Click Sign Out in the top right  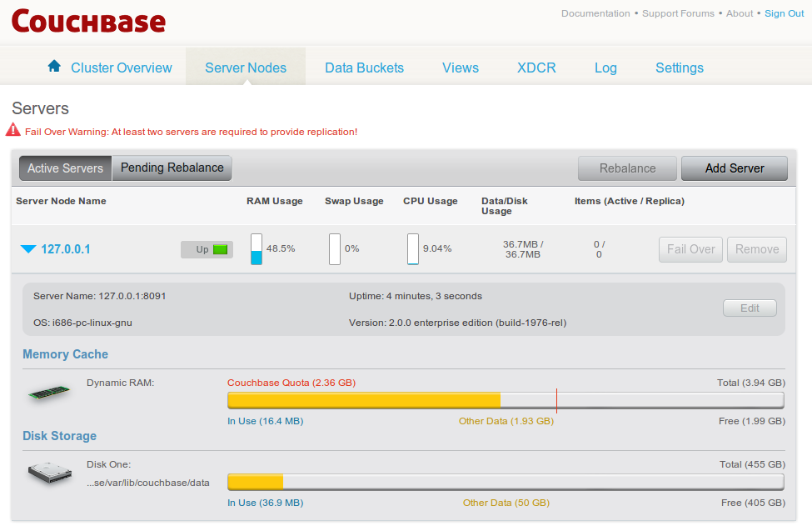(x=784, y=13)
